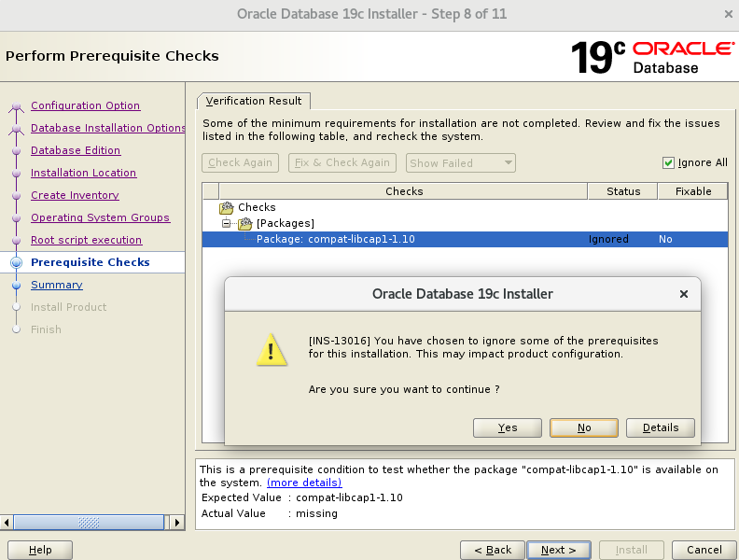The image size is (739, 560).
Task: Uncheck the Ignore All checkbox
Action: coord(668,163)
